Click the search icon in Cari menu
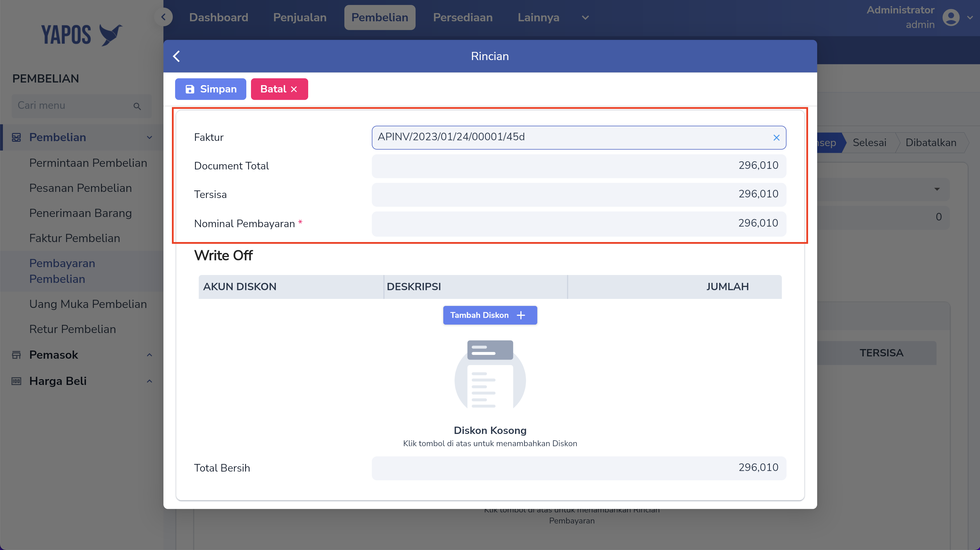Viewport: 980px width, 550px height. [137, 106]
